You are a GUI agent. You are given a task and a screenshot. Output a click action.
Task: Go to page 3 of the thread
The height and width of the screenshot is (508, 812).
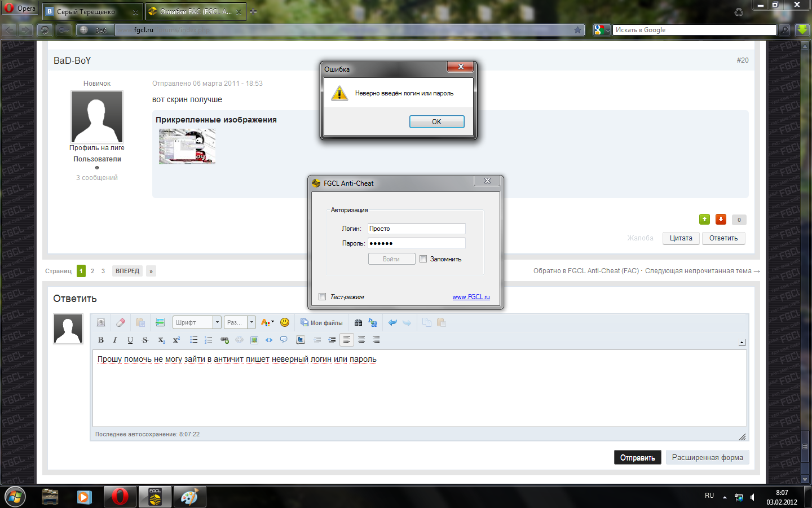(x=103, y=271)
